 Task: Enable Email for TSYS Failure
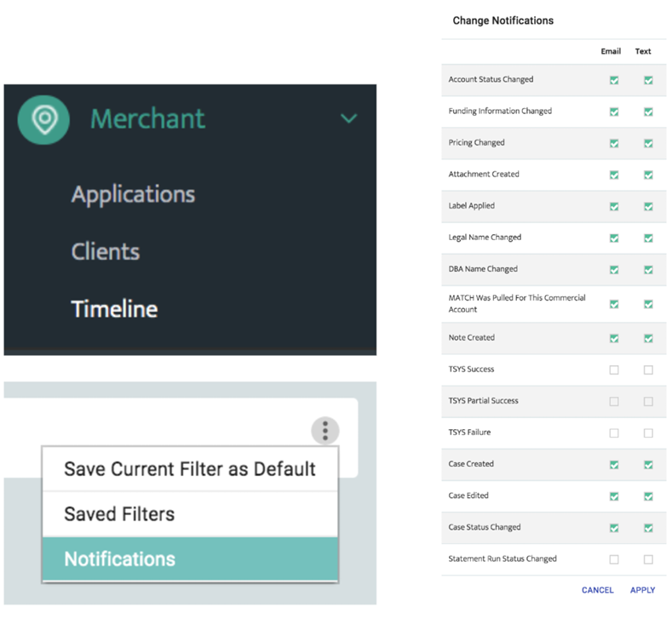pyautogui.click(x=614, y=433)
